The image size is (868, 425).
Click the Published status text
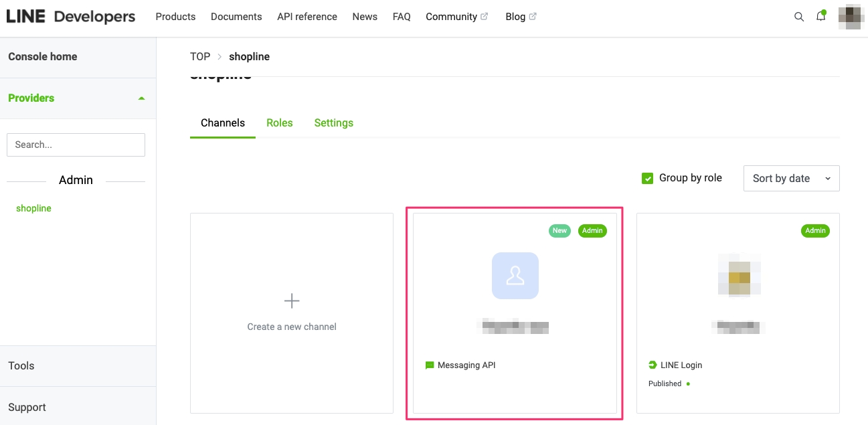click(x=665, y=384)
